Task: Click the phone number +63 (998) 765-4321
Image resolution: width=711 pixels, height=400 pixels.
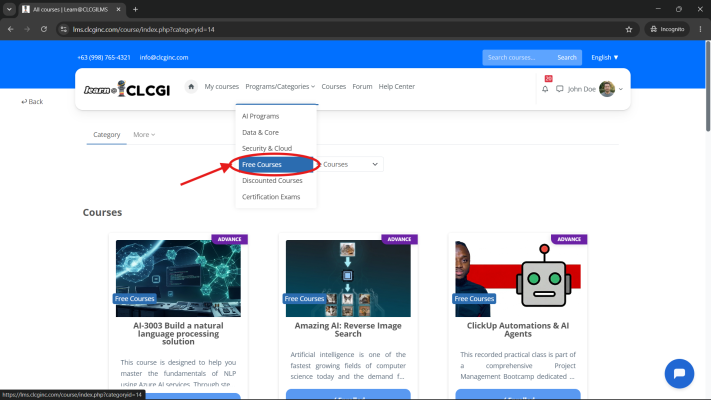Action: pyautogui.click(x=103, y=58)
